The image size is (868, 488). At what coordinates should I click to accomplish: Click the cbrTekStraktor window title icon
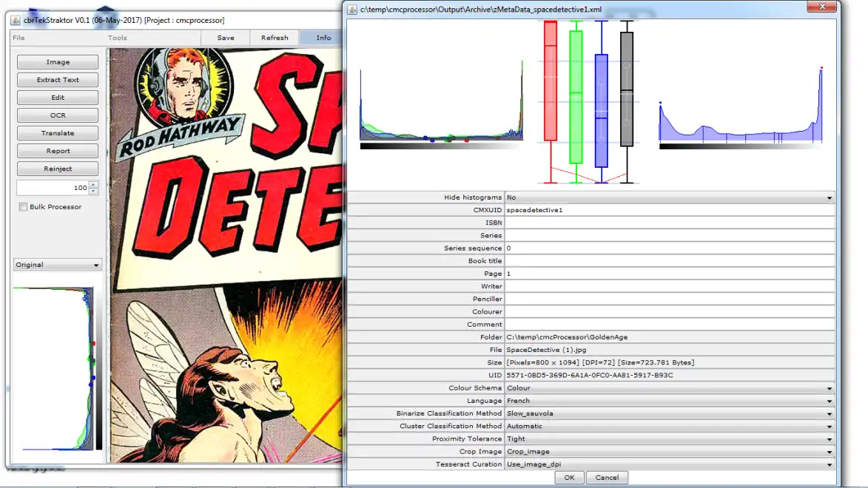tap(16, 21)
